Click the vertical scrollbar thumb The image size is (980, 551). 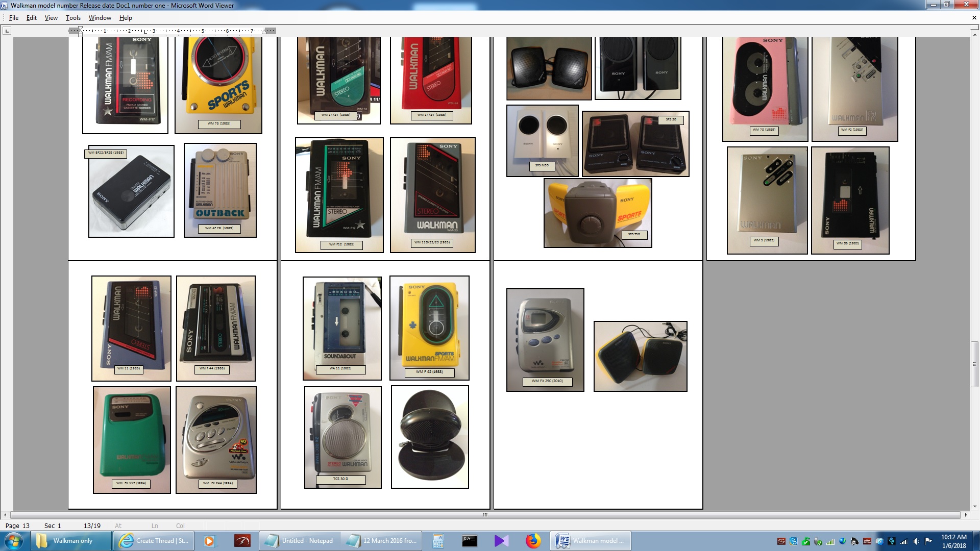pyautogui.click(x=975, y=364)
